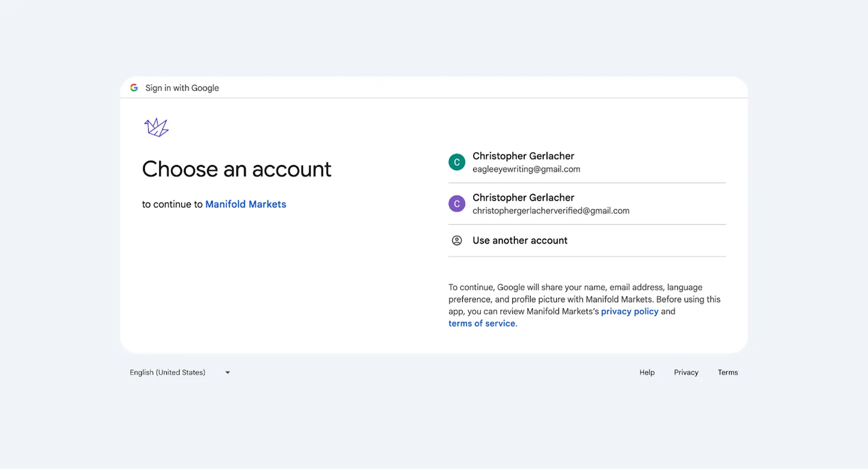868x469 pixels.
Task: Click the 'To continue, Google will share' disclosure text
Action: point(585,305)
